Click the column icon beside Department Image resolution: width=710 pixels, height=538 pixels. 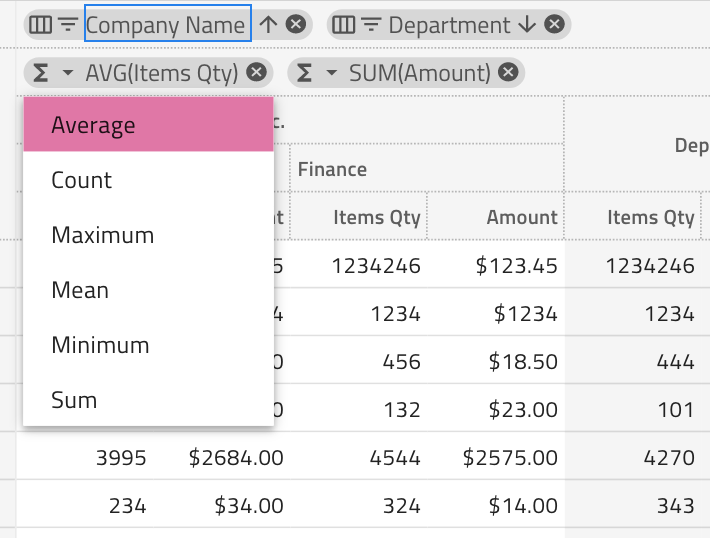pos(343,25)
